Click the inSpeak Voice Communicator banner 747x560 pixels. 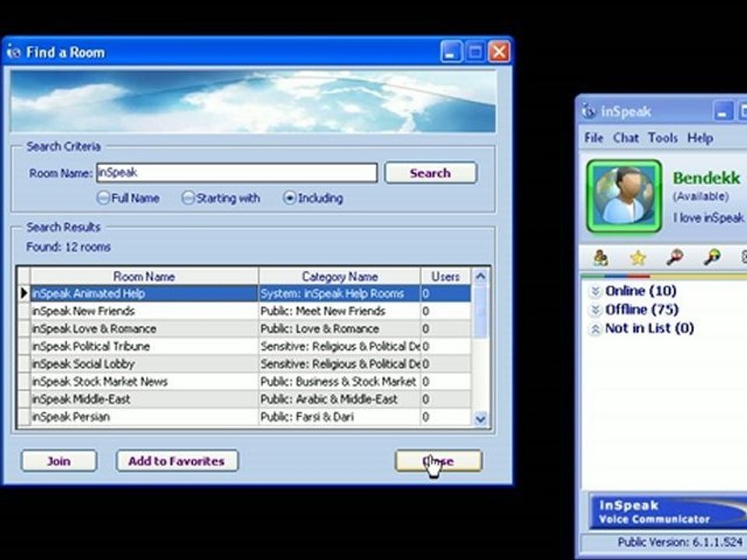click(668, 512)
